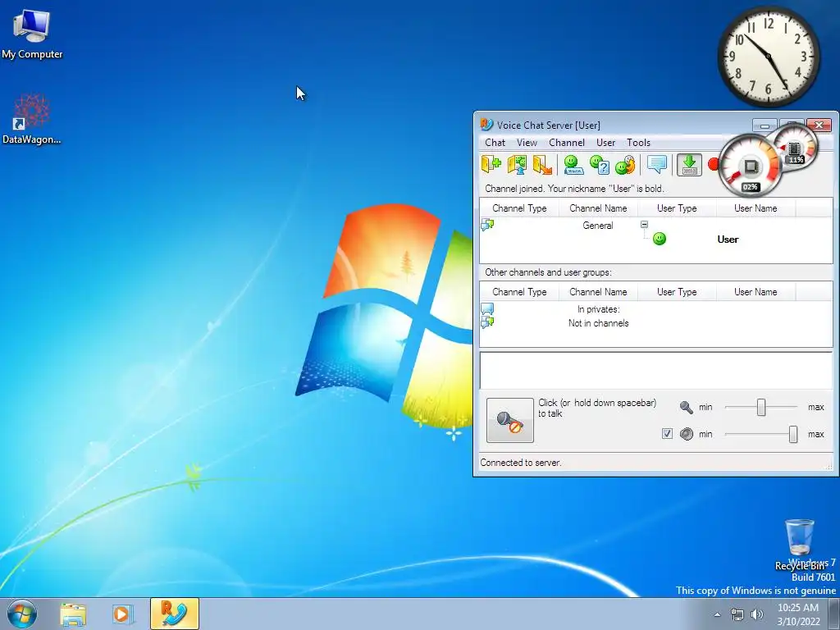Select the 'Not in channels' row
The height and width of the screenshot is (630, 840).
coord(598,323)
